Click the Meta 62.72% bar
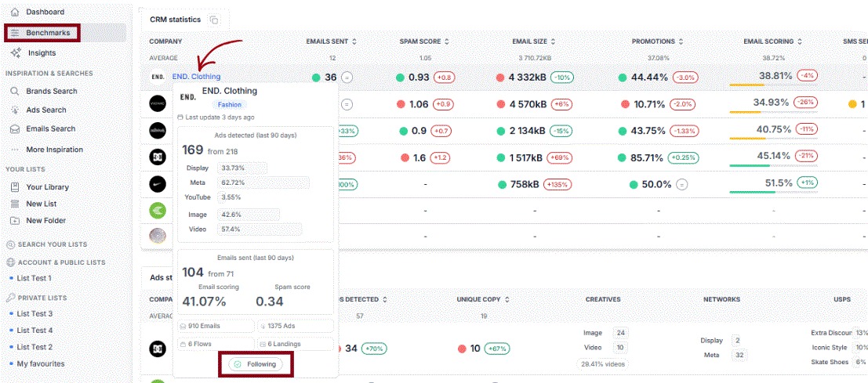 (x=263, y=182)
